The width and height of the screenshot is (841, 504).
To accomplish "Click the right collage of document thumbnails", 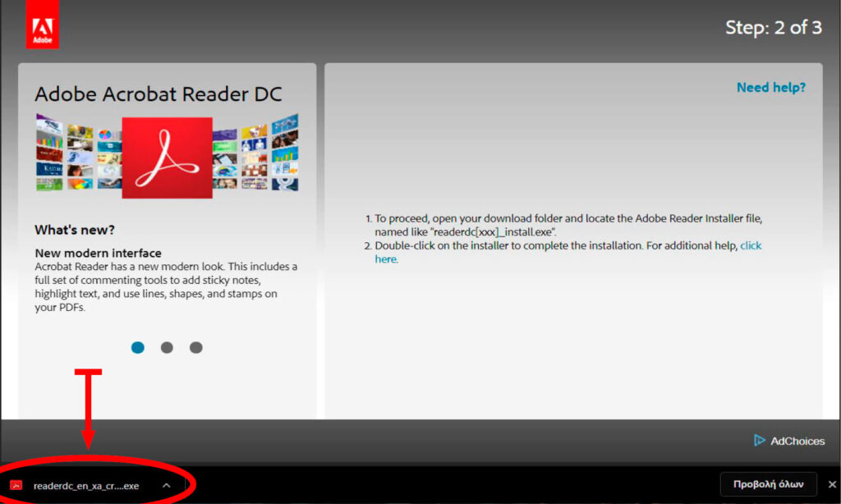I will pos(255,154).
